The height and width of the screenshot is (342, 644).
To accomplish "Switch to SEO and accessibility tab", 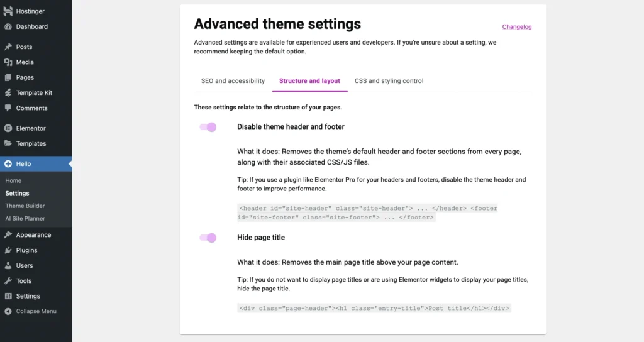I will pos(233,81).
